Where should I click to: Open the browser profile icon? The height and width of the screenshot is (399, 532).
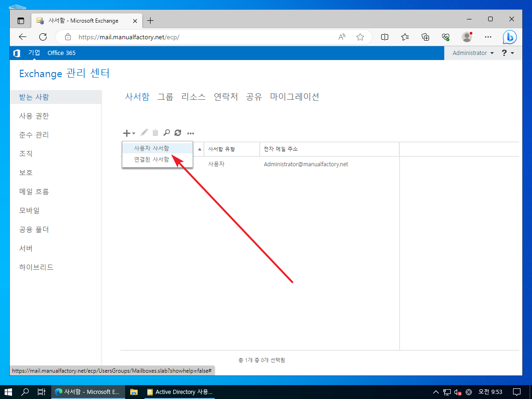[x=467, y=37]
